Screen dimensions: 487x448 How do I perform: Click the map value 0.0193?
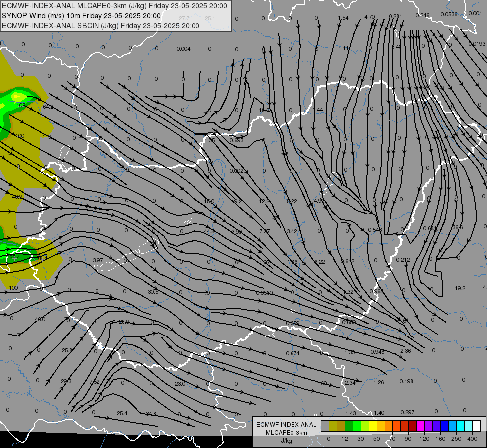[x=477, y=44]
